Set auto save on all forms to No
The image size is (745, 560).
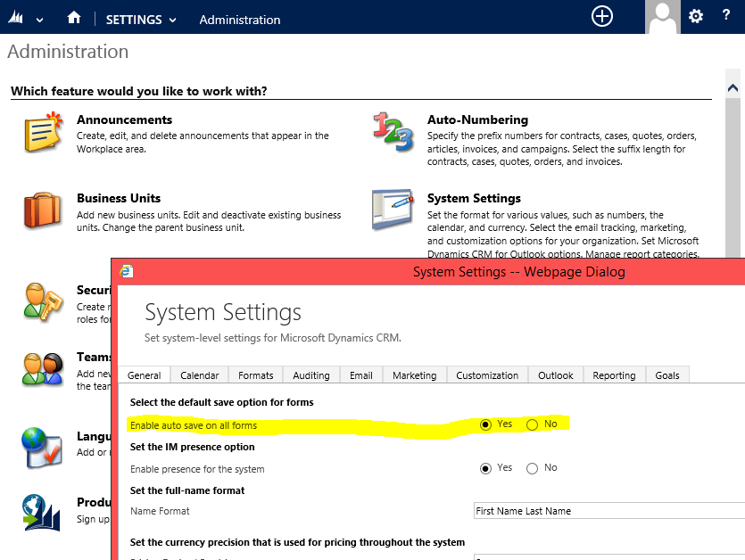[533, 424]
